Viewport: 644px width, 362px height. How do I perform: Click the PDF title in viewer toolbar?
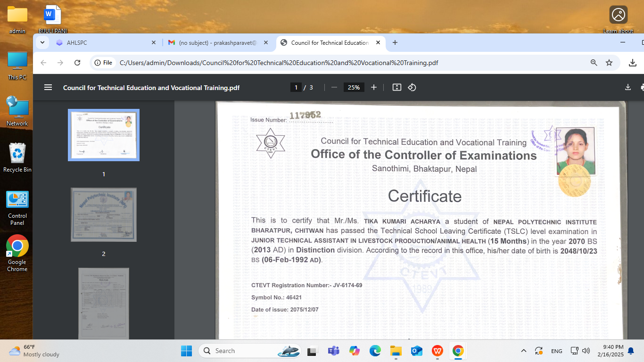(x=151, y=88)
